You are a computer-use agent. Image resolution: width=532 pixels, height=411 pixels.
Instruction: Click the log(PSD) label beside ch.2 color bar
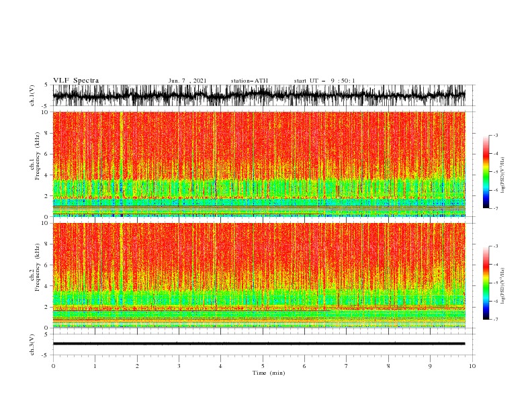click(x=503, y=286)
